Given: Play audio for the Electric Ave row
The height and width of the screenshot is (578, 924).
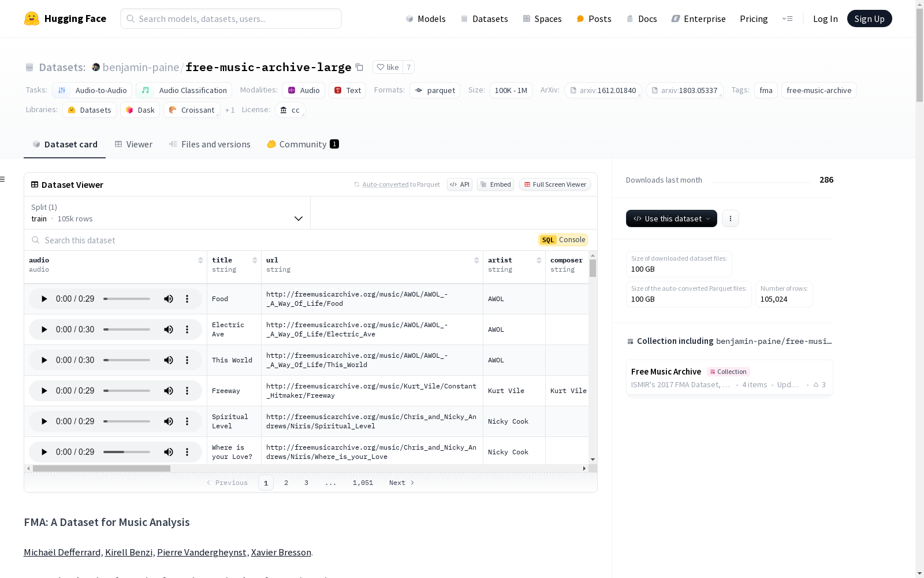Looking at the screenshot, I should [x=44, y=329].
